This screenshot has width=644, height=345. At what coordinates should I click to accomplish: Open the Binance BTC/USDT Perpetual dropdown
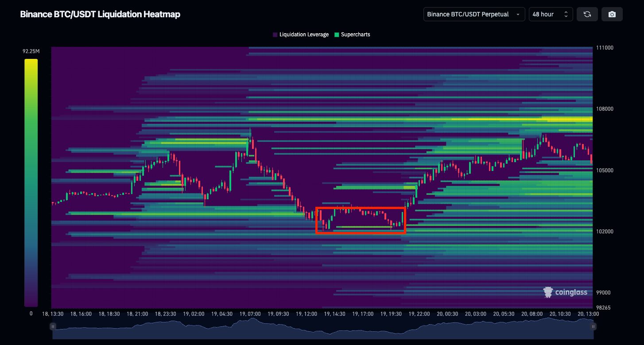(474, 14)
